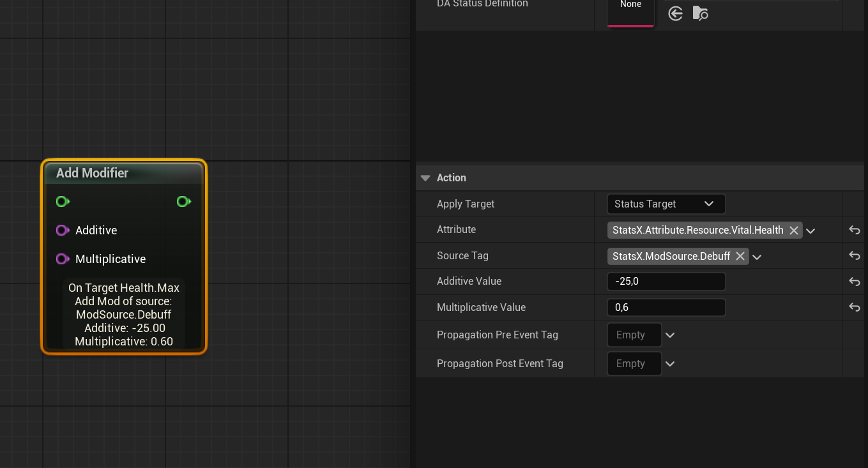Reset the Multiplicative Value with its revert icon
This screenshot has width=868, height=468.
(854, 307)
